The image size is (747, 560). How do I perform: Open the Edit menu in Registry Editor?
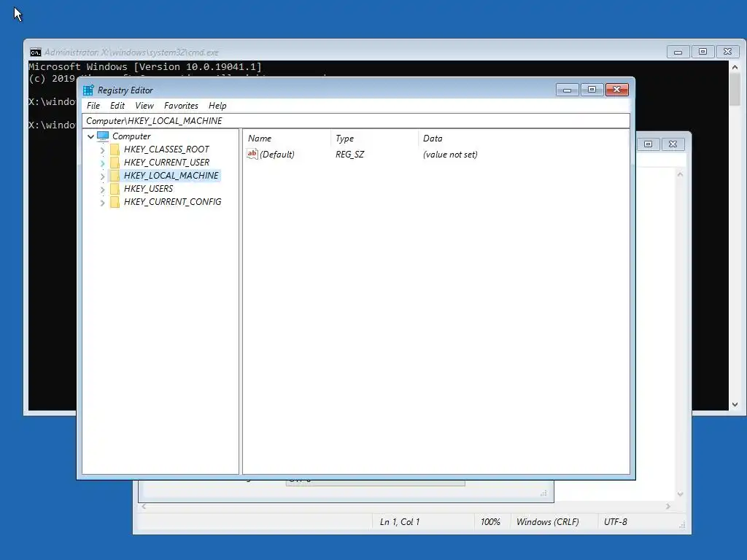[x=117, y=106]
